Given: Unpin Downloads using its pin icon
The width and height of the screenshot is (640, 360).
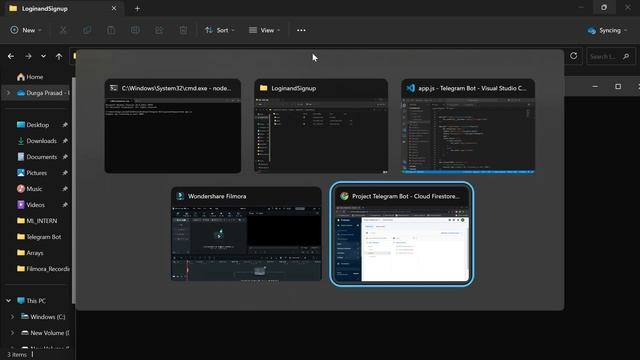Looking at the screenshot, I should (x=65, y=141).
